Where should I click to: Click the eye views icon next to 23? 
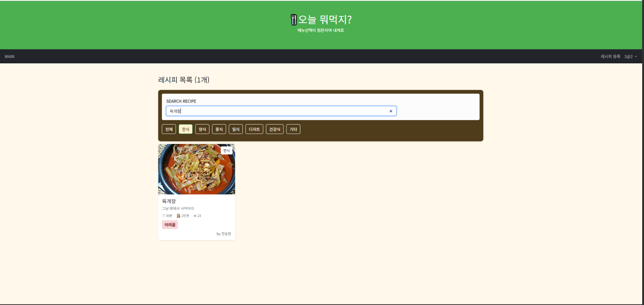pos(195,216)
